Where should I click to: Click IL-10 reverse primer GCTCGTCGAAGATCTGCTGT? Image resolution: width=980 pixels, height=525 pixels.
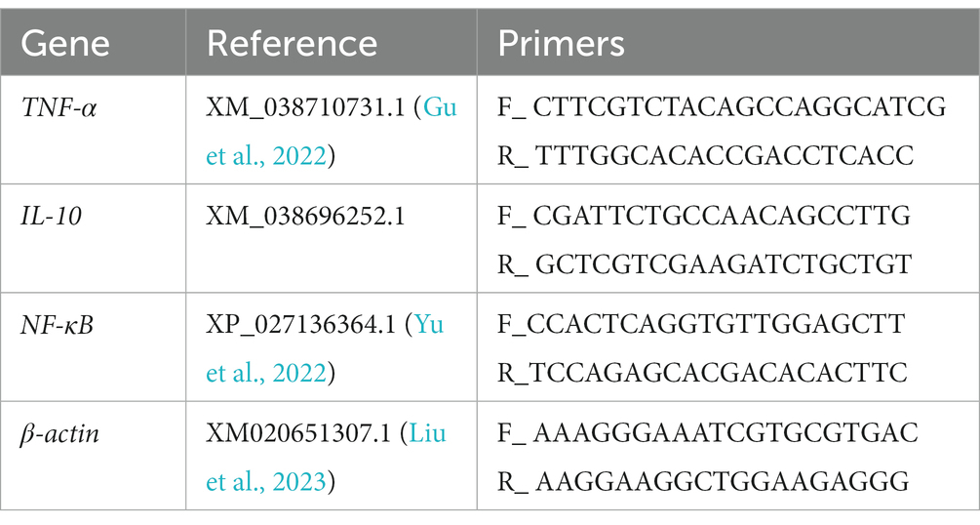[x=724, y=264]
